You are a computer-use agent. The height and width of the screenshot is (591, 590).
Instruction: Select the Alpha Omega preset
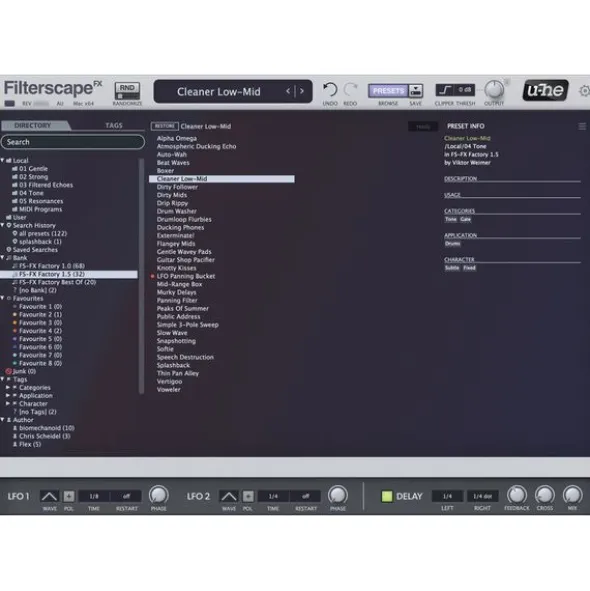177,138
